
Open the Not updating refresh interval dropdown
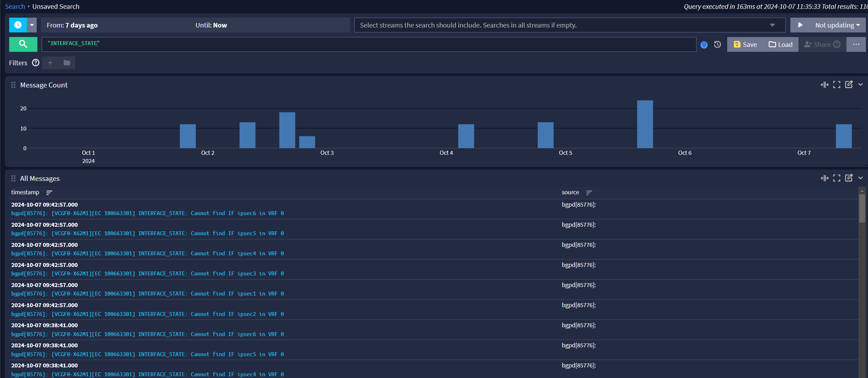point(838,25)
